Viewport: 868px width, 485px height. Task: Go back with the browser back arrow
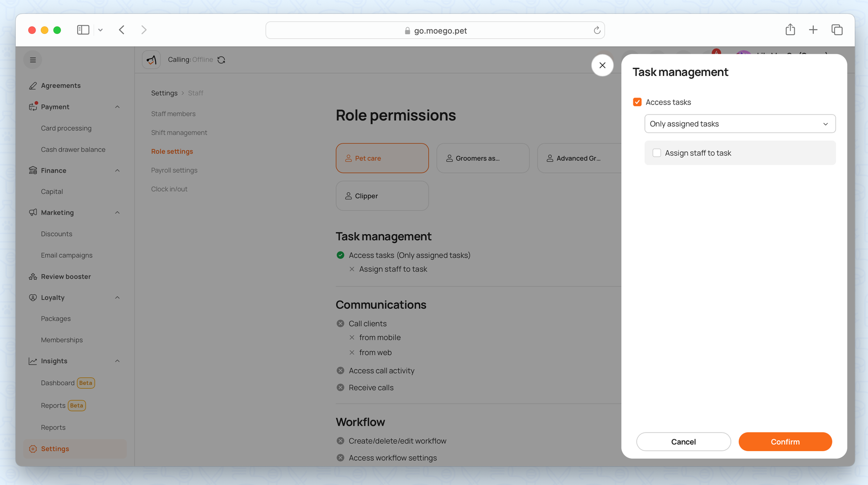(x=122, y=30)
